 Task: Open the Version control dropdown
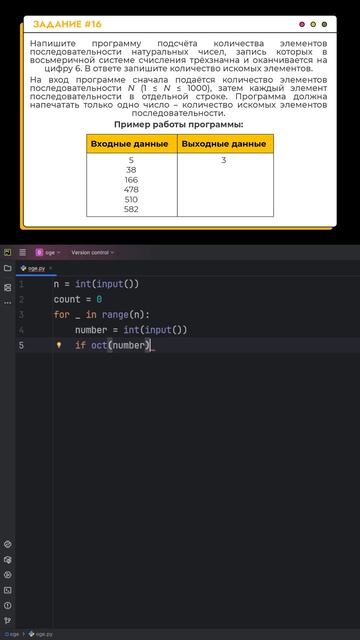(93, 253)
